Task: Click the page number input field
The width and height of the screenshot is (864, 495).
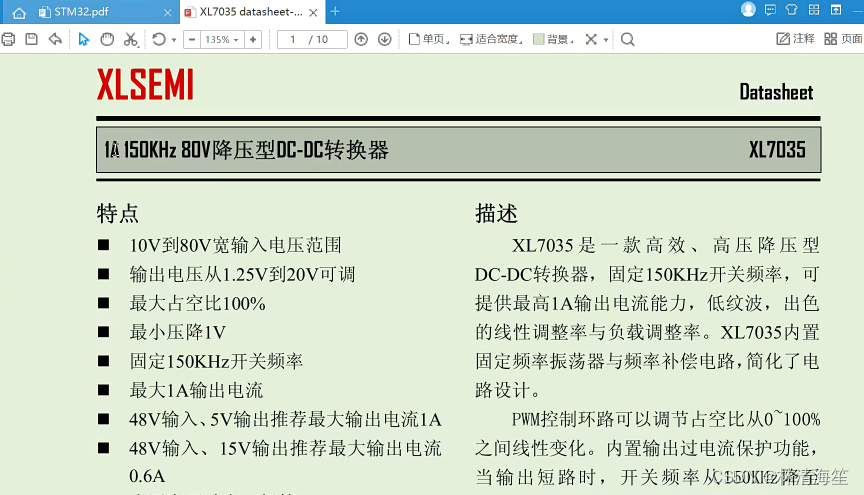Action: pos(312,39)
